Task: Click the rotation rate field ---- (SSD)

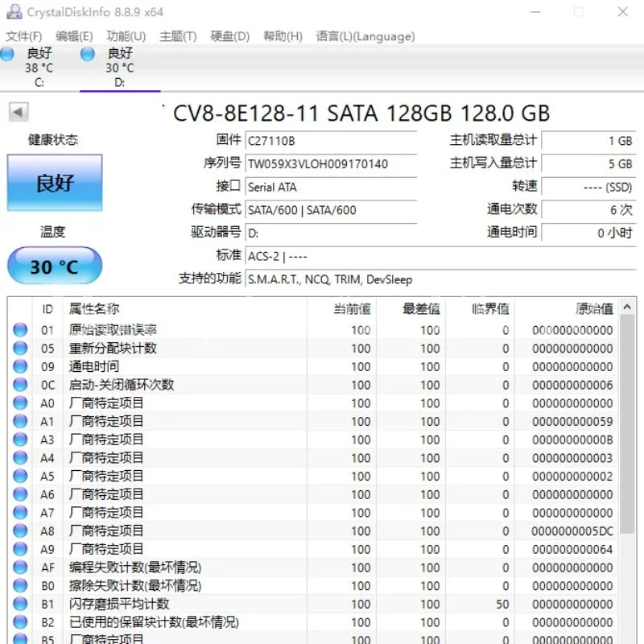Action: click(589, 187)
